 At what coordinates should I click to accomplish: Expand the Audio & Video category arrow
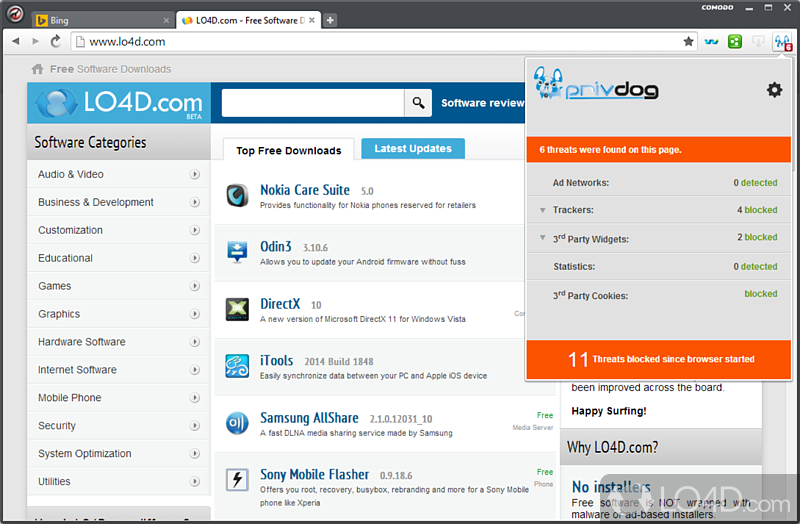click(194, 174)
